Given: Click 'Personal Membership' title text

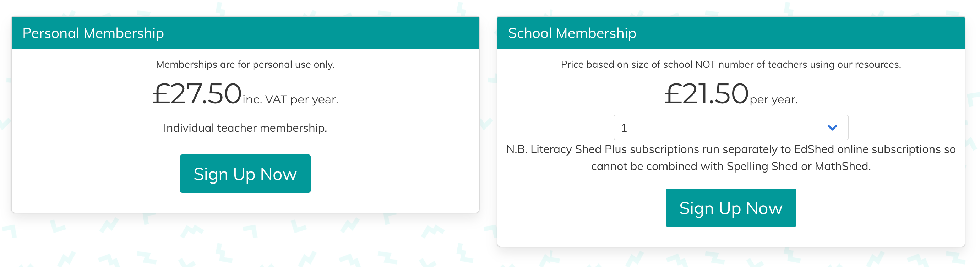Looking at the screenshot, I should pyautogui.click(x=93, y=33).
